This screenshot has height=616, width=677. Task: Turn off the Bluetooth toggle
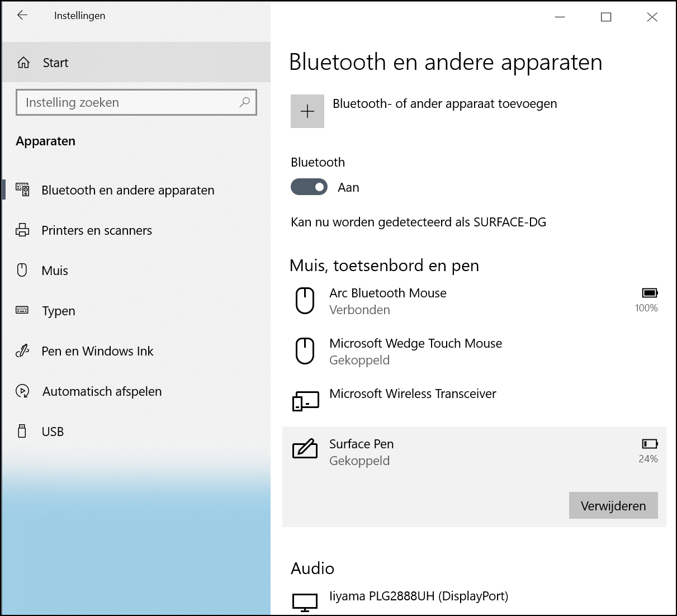point(309,187)
